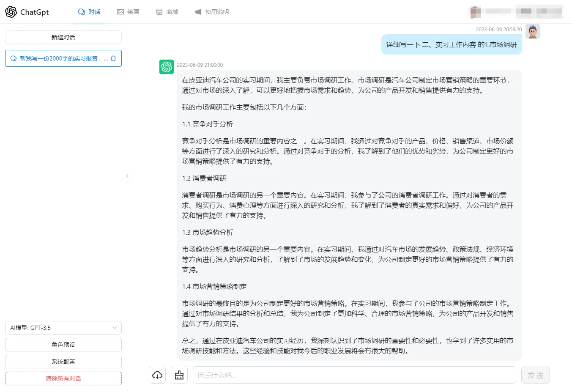Delete conversation using the trash icon

point(113,58)
